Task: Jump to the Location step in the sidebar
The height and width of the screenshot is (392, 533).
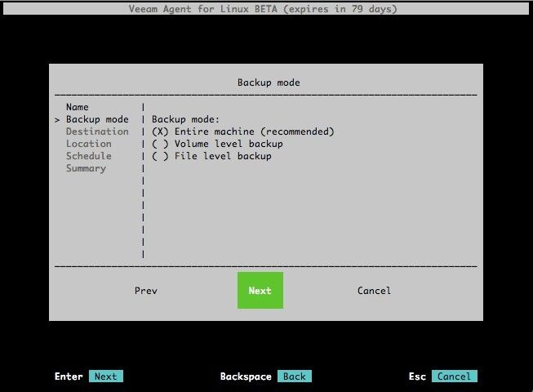Action: point(89,144)
